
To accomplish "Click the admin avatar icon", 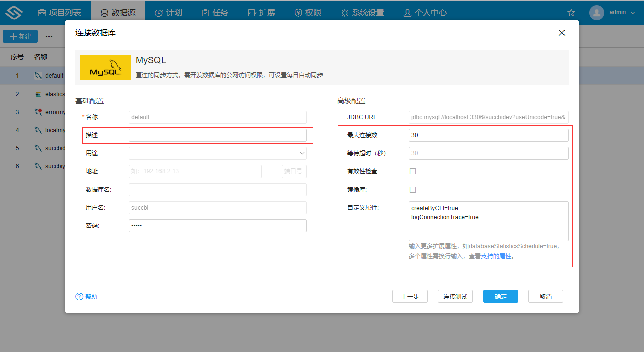I will pyautogui.click(x=596, y=12).
